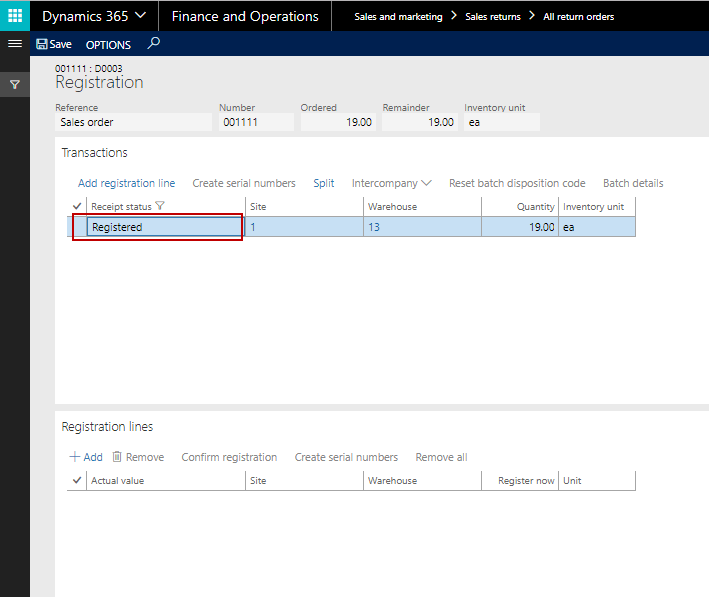This screenshot has width=709, height=597.
Task: Click the Split action
Action: click(x=324, y=183)
